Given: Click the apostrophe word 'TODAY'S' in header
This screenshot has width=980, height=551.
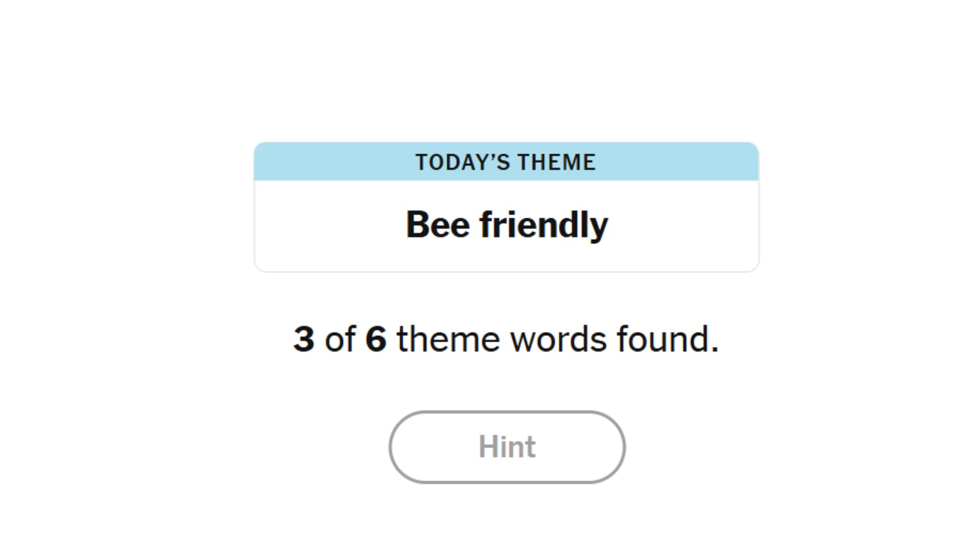Looking at the screenshot, I should coord(462,161).
